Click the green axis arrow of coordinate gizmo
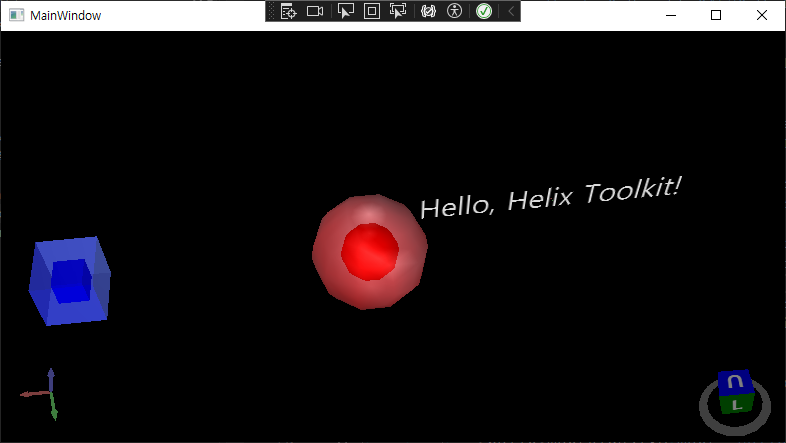This screenshot has height=443, width=786. click(x=54, y=407)
